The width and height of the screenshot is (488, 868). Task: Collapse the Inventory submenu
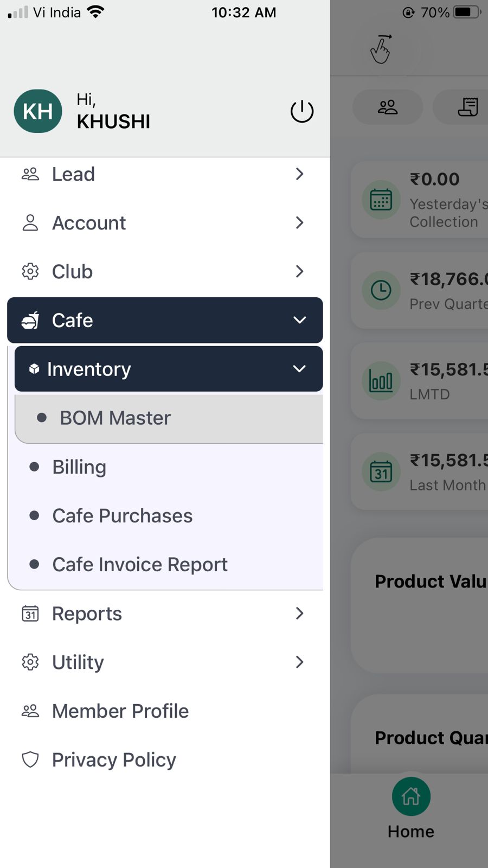click(x=299, y=369)
